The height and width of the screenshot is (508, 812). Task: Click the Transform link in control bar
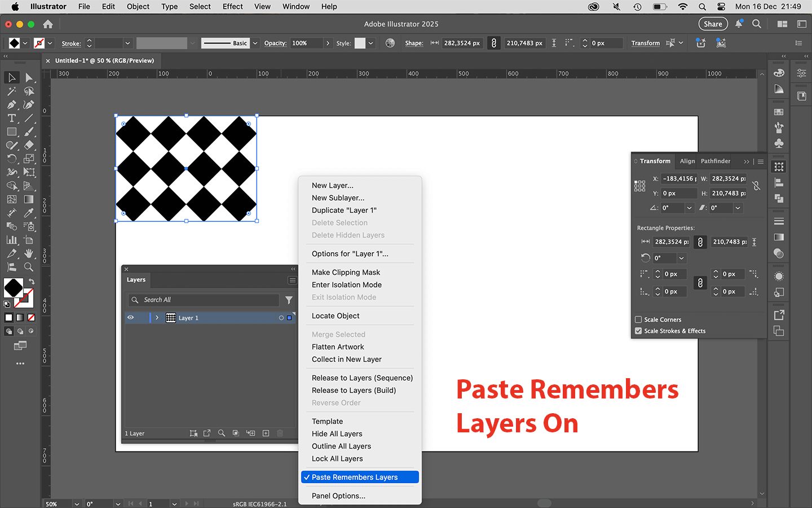click(x=646, y=43)
